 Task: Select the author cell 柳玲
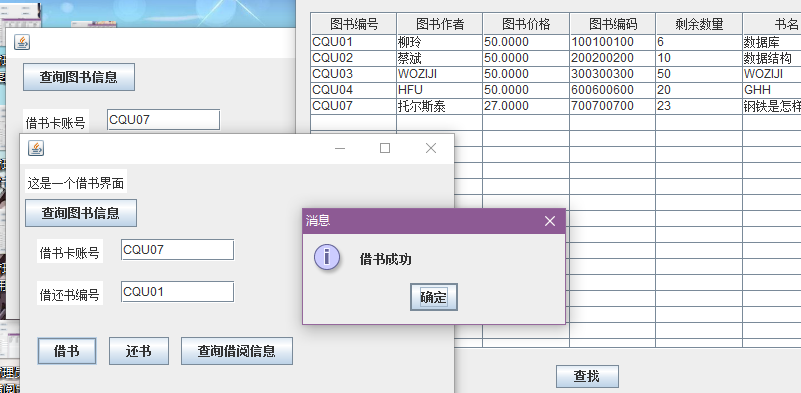point(439,42)
